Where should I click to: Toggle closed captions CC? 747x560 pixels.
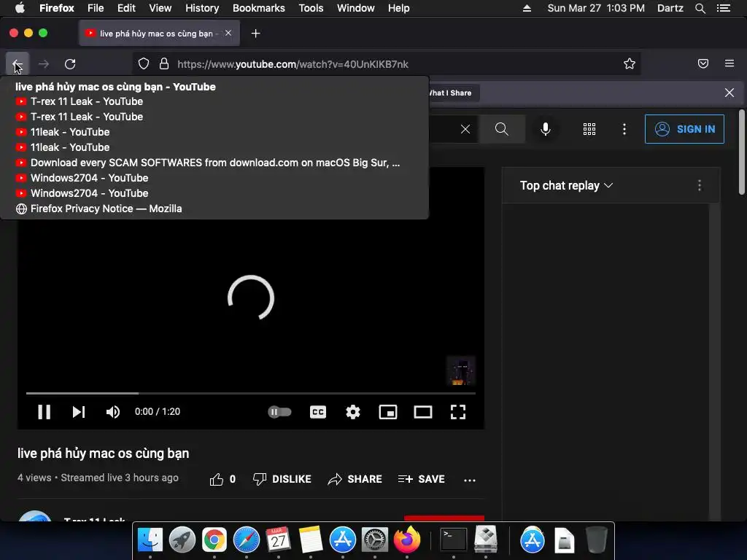(x=318, y=412)
